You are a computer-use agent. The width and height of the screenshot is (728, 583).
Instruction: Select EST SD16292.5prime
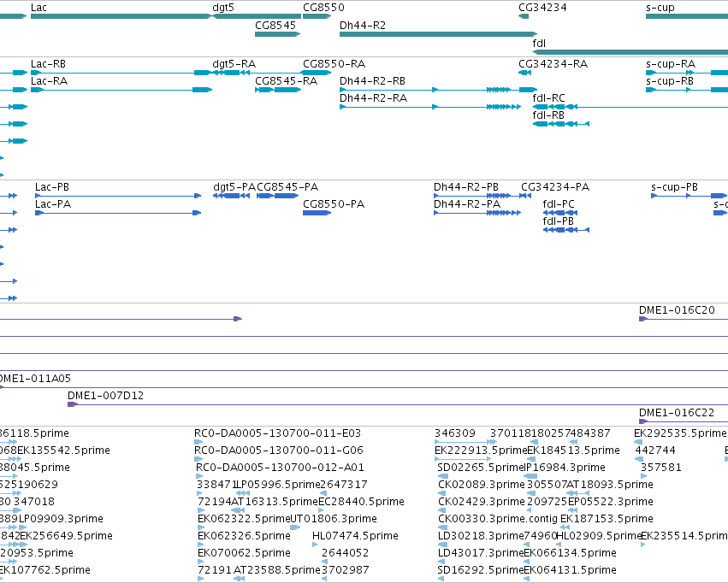[441, 579]
